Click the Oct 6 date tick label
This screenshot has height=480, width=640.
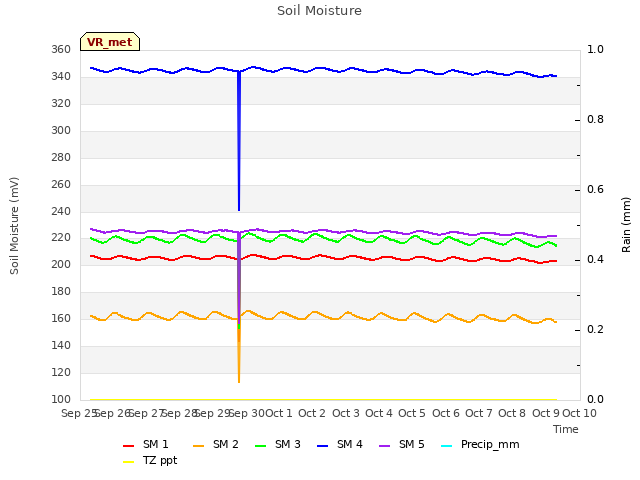tap(446, 413)
